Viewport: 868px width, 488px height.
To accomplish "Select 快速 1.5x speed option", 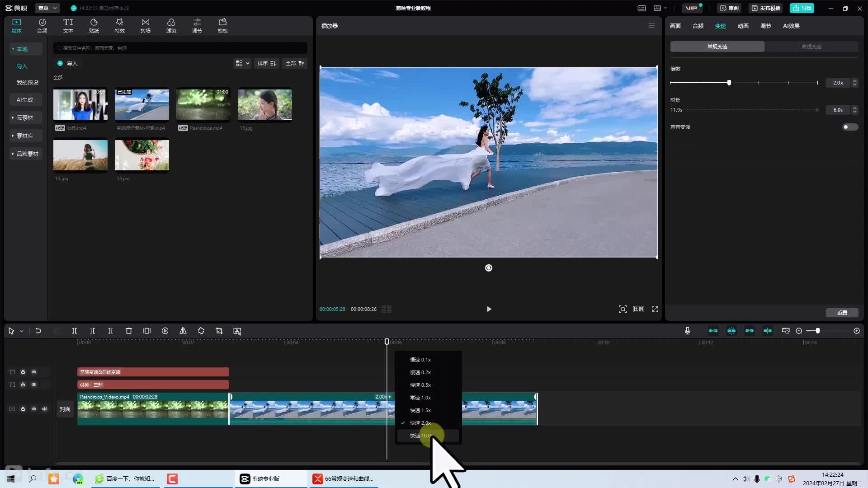I will (428, 410).
